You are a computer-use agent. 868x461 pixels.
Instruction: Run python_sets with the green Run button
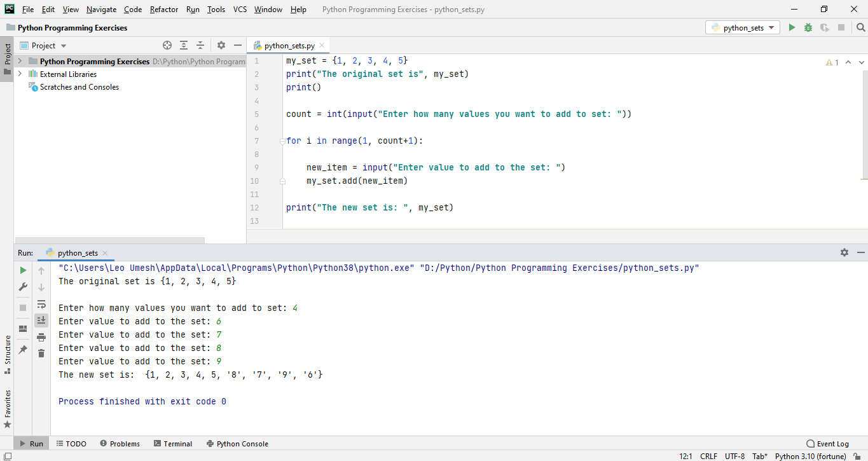coord(792,27)
